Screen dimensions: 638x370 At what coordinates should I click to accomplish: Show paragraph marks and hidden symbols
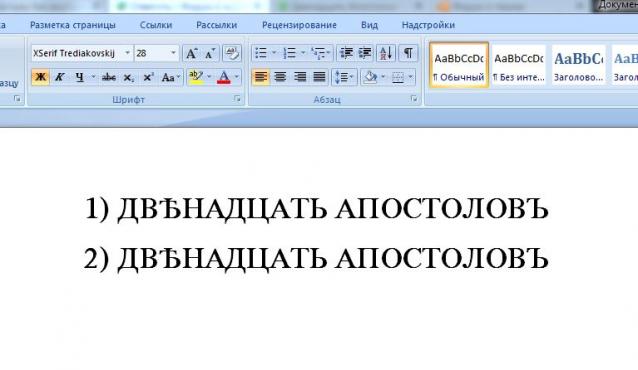[408, 53]
